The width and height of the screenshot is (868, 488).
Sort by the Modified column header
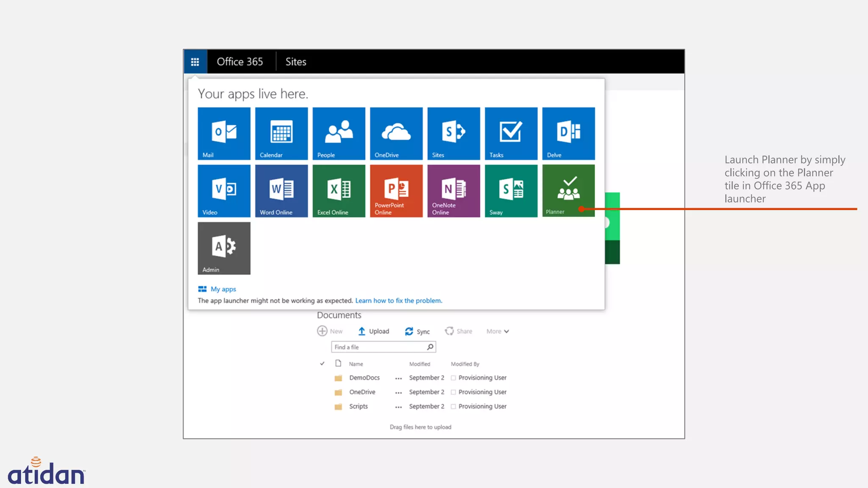[420, 364]
